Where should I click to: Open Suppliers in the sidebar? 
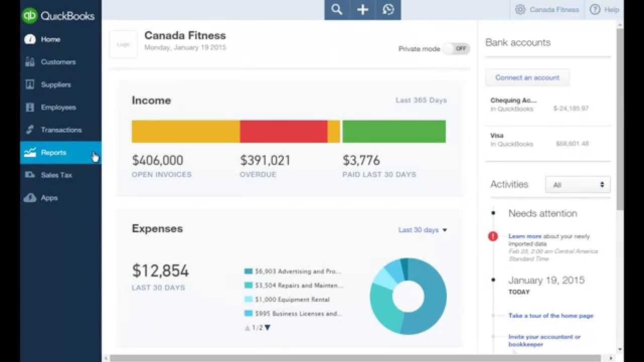point(60,84)
